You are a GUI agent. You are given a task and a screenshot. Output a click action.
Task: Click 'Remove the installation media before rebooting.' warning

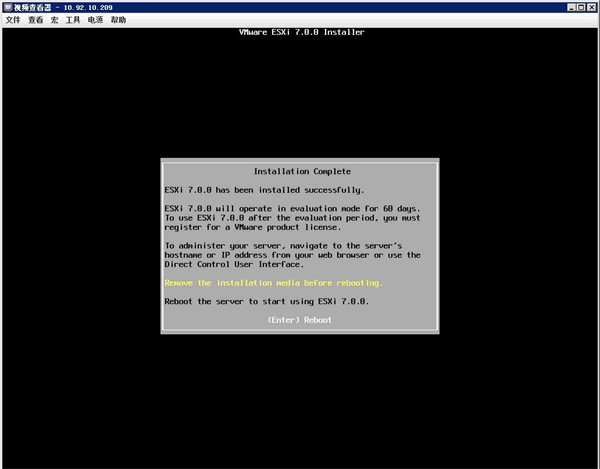pos(274,283)
